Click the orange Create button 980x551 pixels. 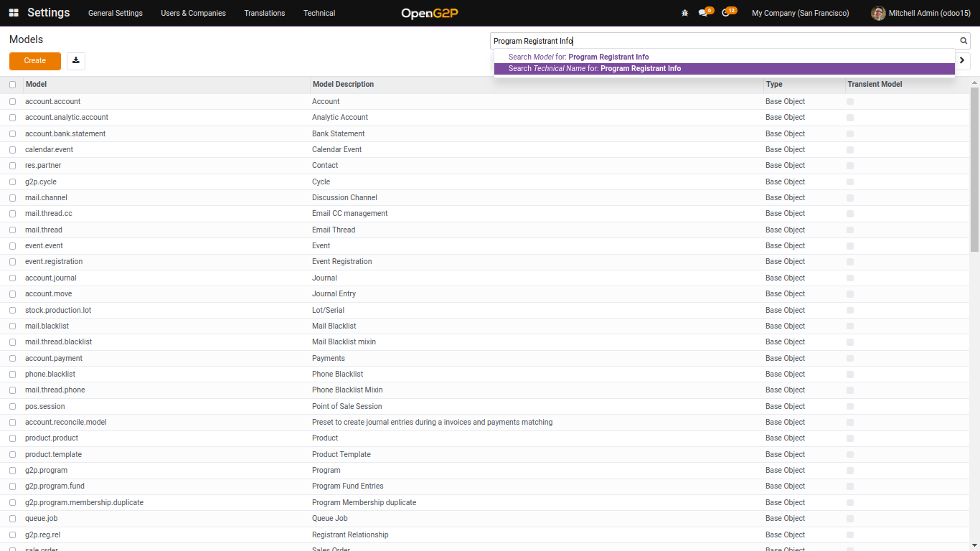[35, 61]
